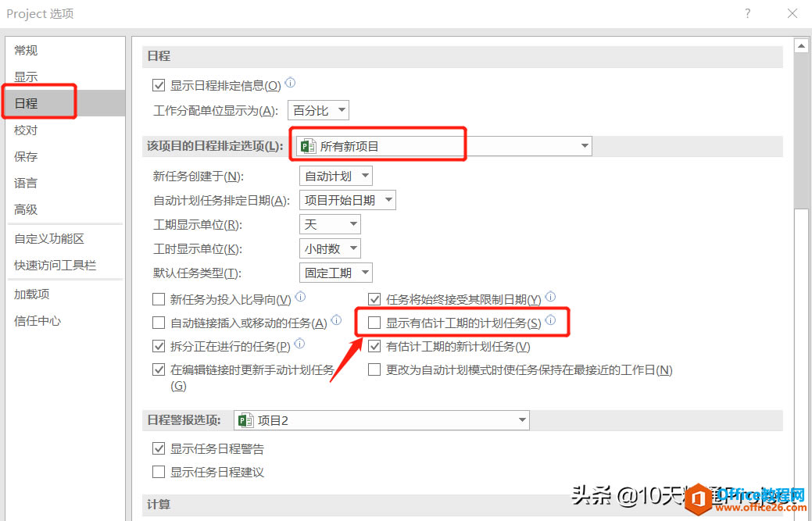
Task: Switch to 高级 category in sidebar
Action: pyautogui.click(x=26, y=209)
